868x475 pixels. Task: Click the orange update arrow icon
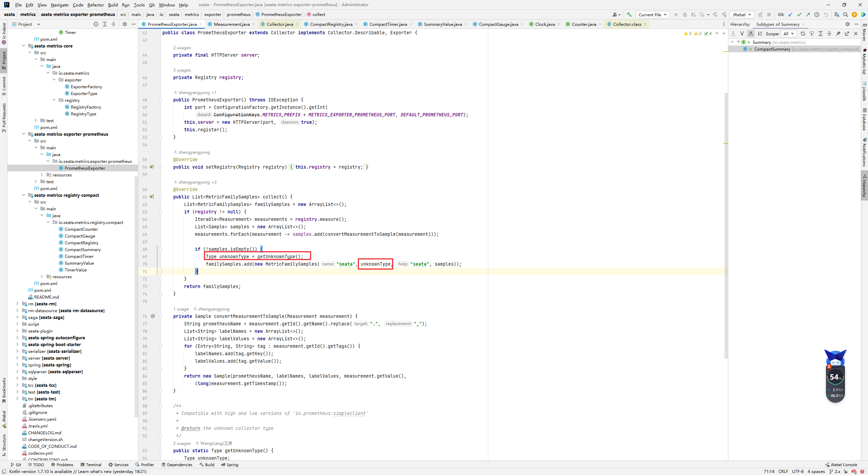(854, 15)
